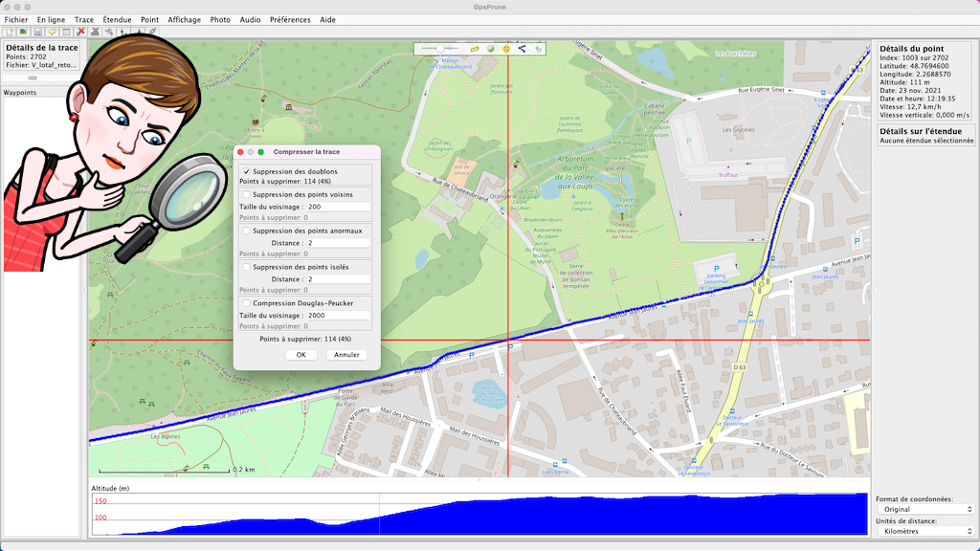Image resolution: width=980 pixels, height=551 pixels.
Task: Click the altitude profile chart
Action: (x=479, y=514)
